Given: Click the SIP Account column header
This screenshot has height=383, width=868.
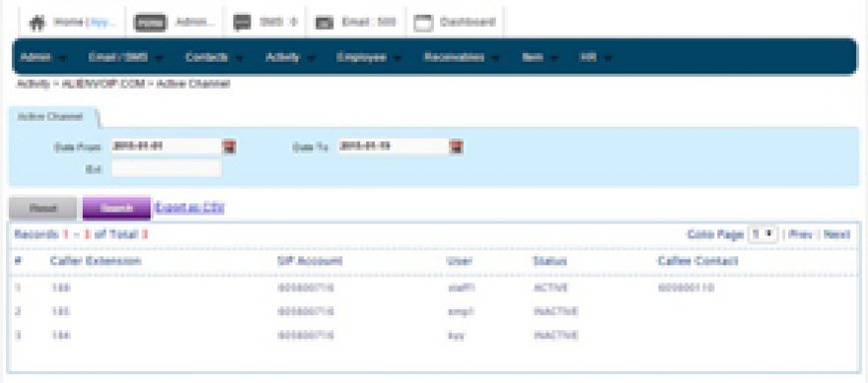Looking at the screenshot, I should click(x=309, y=261).
